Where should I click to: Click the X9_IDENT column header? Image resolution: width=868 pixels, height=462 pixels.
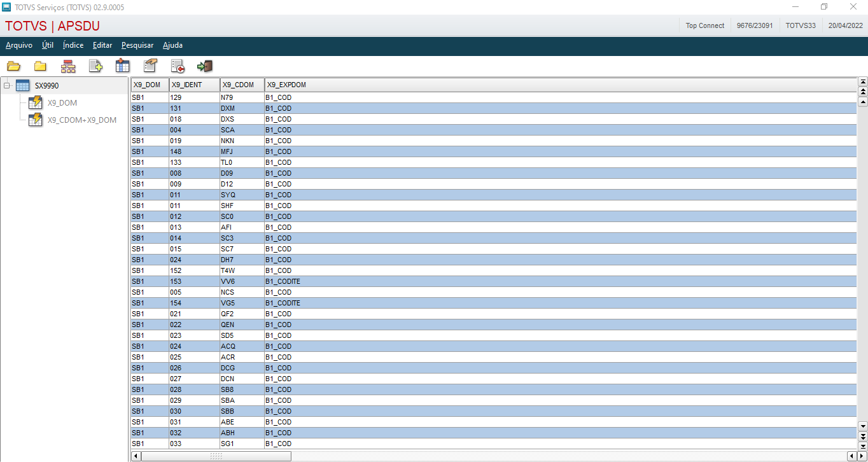[x=194, y=85]
